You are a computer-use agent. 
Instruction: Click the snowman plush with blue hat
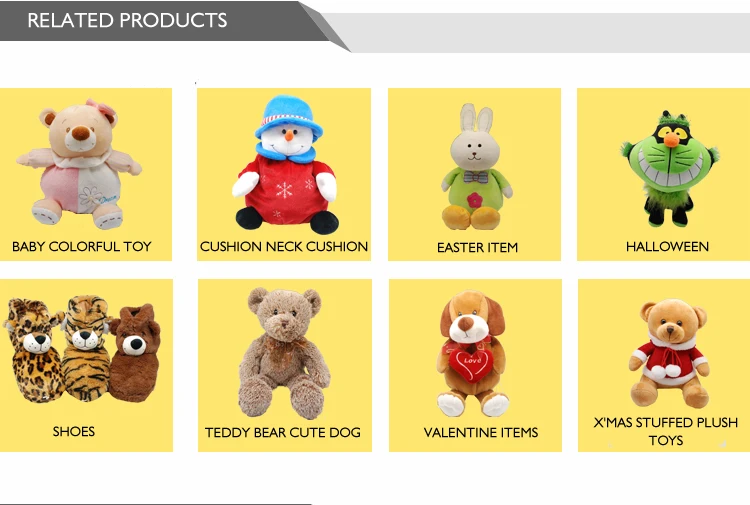pyautogui.click(x=286, y=164)
